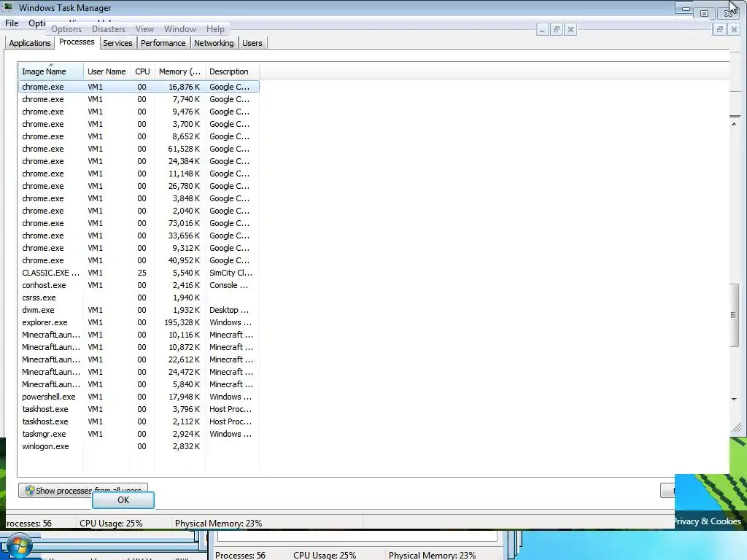Click the scrollbar down arrow at right edge

point(734,399)
